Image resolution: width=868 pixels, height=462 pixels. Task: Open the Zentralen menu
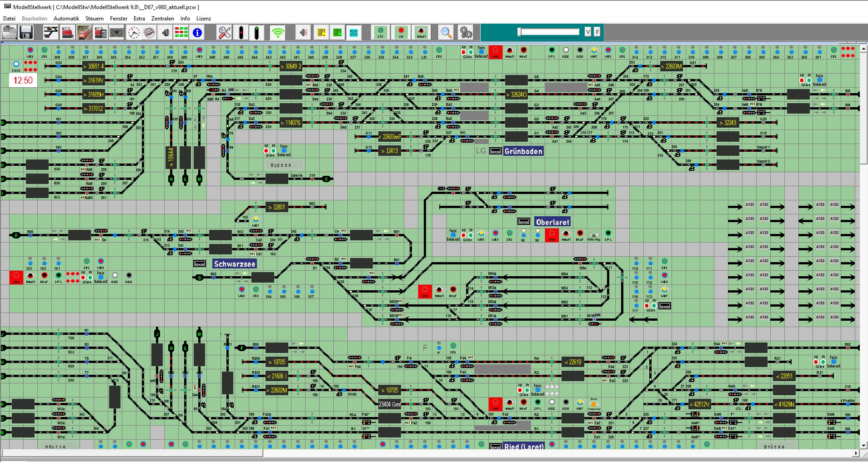(163, 19)
